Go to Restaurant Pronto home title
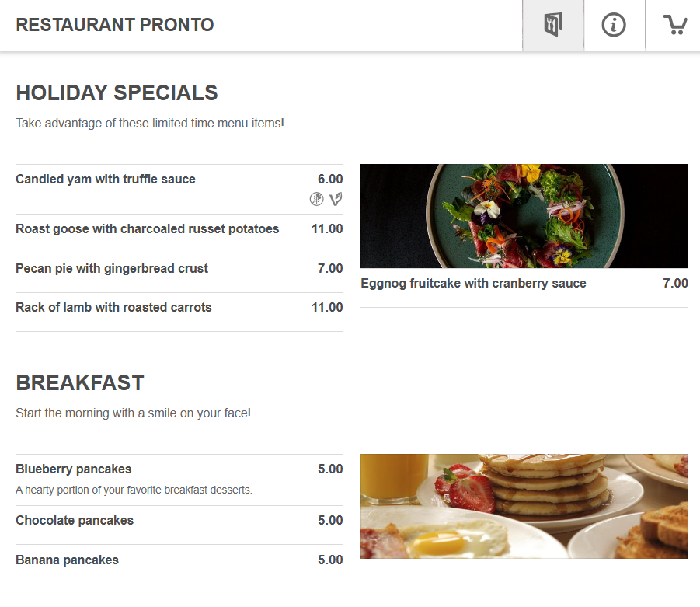 [x=115, y=25]
